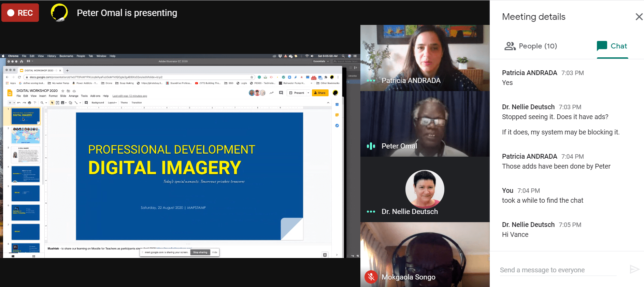
Task: Select Patricia ANDRADA's video tile
Action: (425, 58)
